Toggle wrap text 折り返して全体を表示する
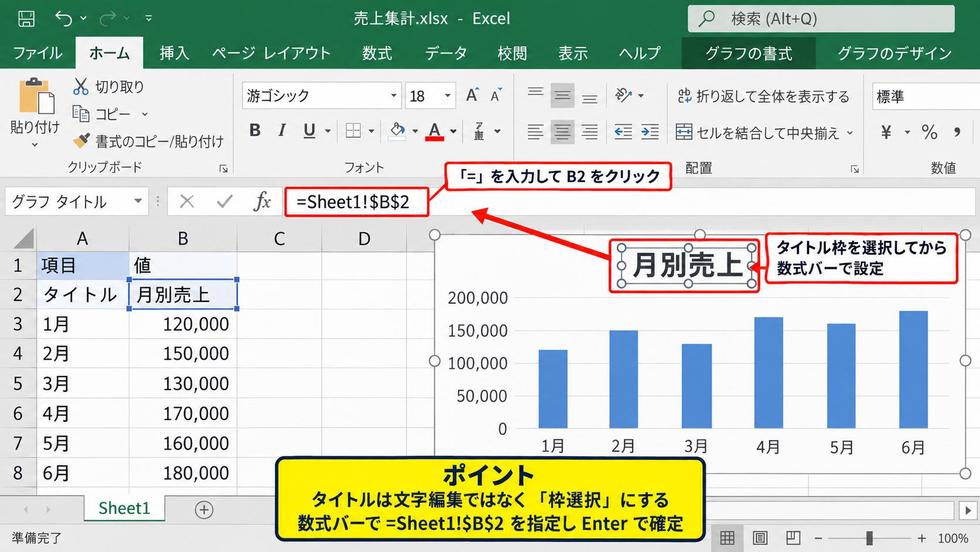Viewport: 980px width, 552px height. click(763, 96)
